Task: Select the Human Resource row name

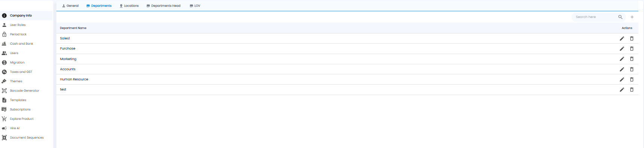Action: point(74,79)
